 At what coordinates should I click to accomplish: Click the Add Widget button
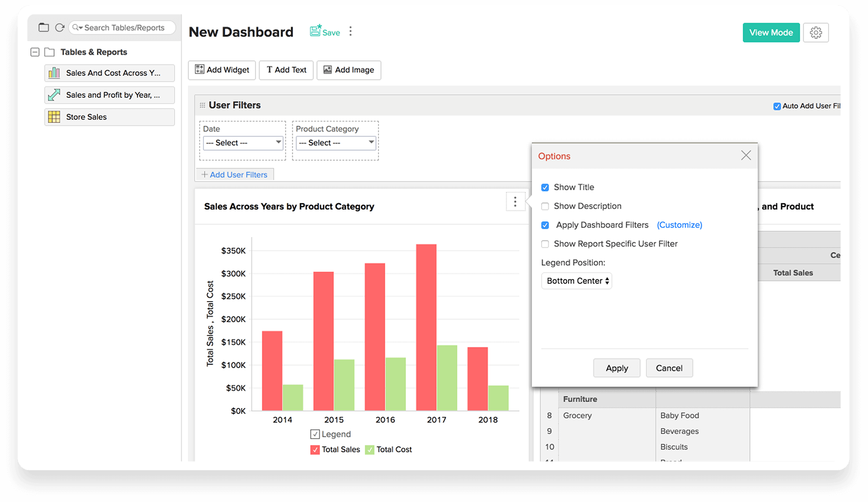point(222,70)
